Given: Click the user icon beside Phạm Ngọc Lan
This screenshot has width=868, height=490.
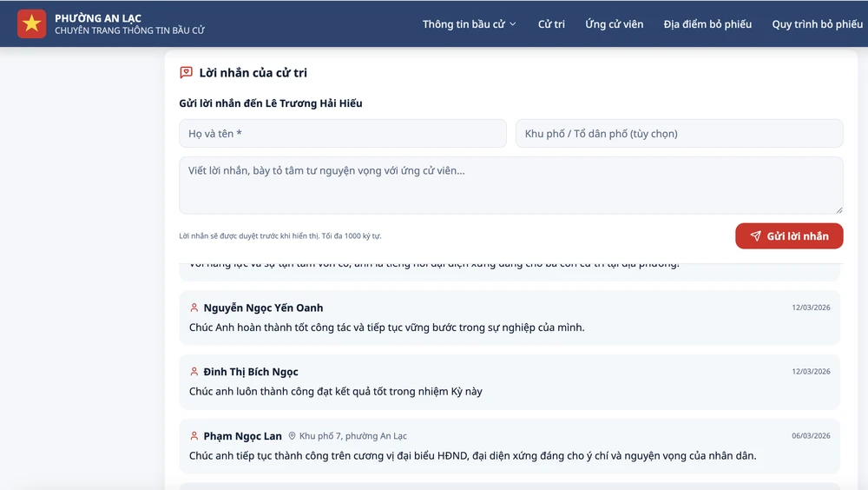Looking at the screenshot, I should click(x=194, y=436).
